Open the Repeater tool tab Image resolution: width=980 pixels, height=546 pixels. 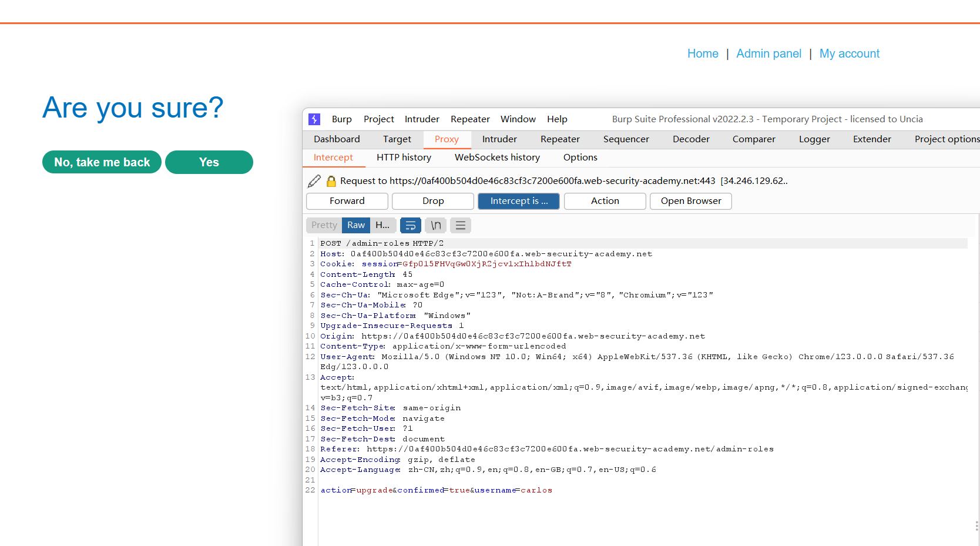pyautogui.click(x=559, y=139)
